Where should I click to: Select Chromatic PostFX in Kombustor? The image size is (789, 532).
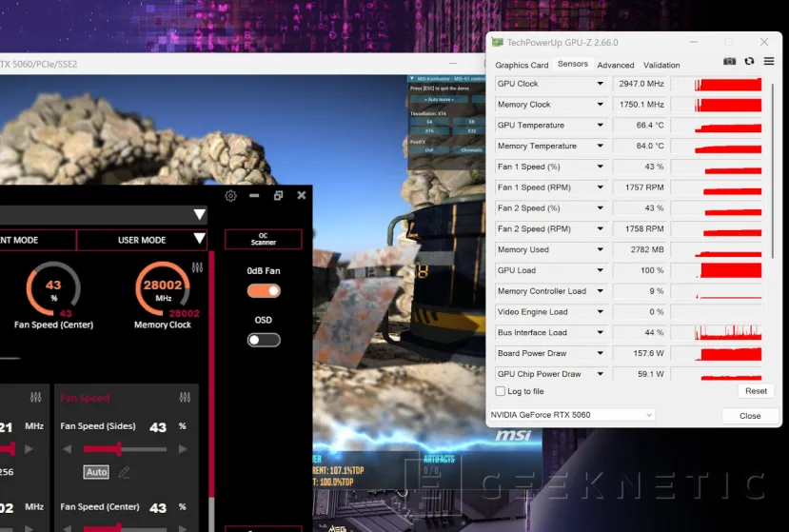(x=470, y=150)
